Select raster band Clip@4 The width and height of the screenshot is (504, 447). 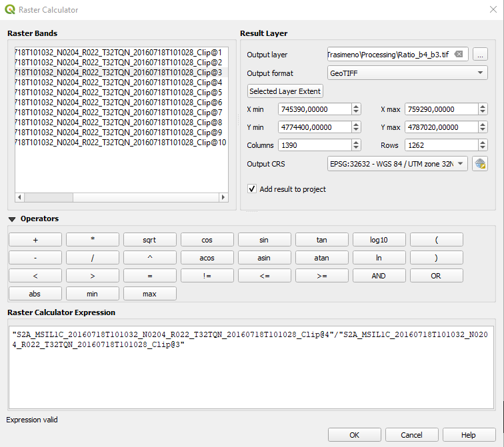tap(121, 82)
